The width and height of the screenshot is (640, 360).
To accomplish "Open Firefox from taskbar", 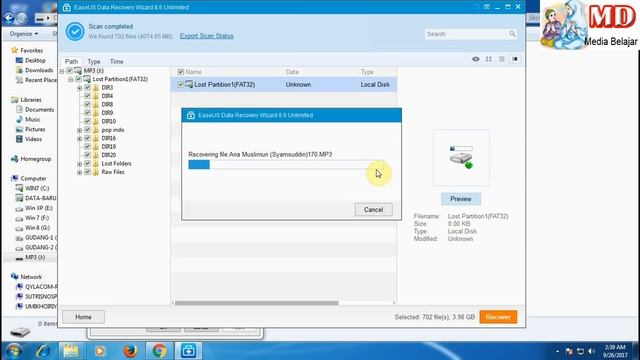I will tap(130, 351).
